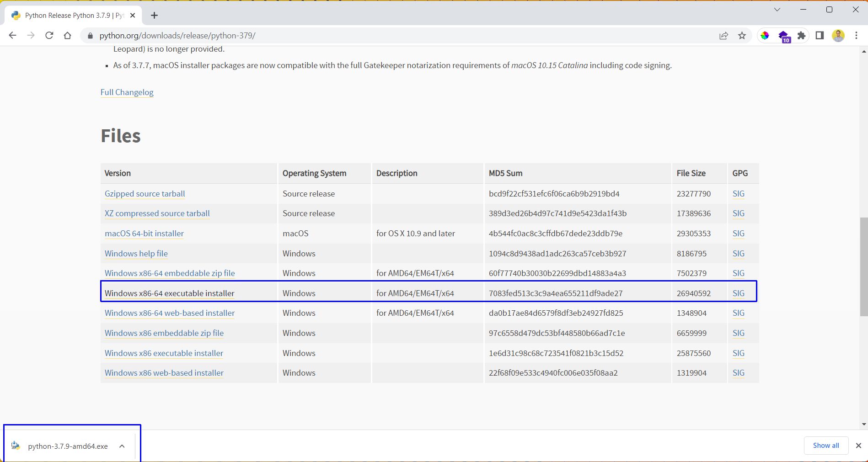The height and width of the screenshot is (462, 868).
Task: Open the Extensions puzzle menu
Action: click(x=801, y=36)
